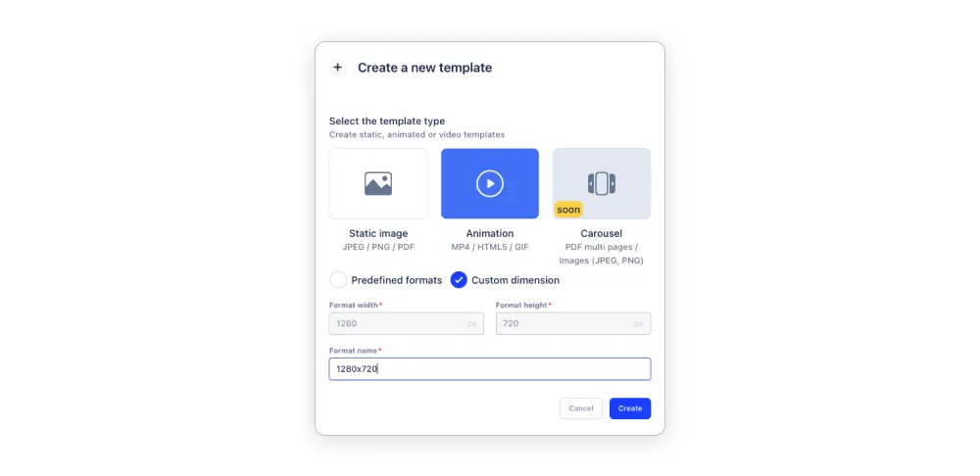980x476 pixels.
Task: Click the px unit in Format width field
Action: click(472, 324)
